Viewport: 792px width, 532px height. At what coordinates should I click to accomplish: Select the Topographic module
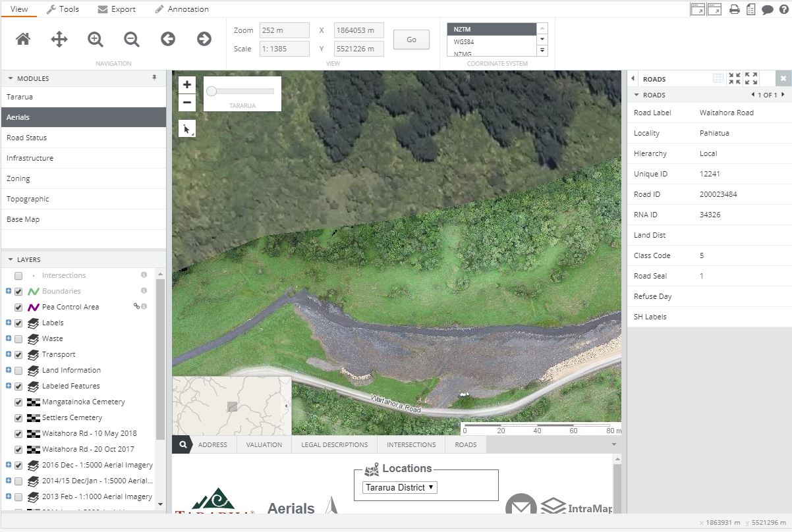pos(83,199)
